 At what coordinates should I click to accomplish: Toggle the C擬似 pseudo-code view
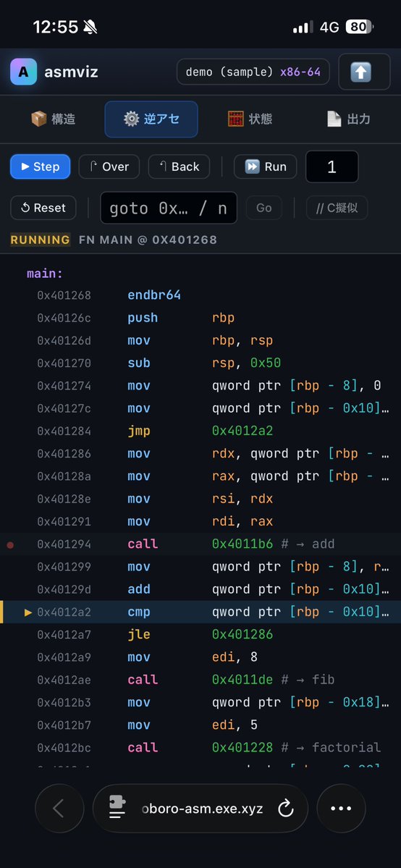click(337, 208)
